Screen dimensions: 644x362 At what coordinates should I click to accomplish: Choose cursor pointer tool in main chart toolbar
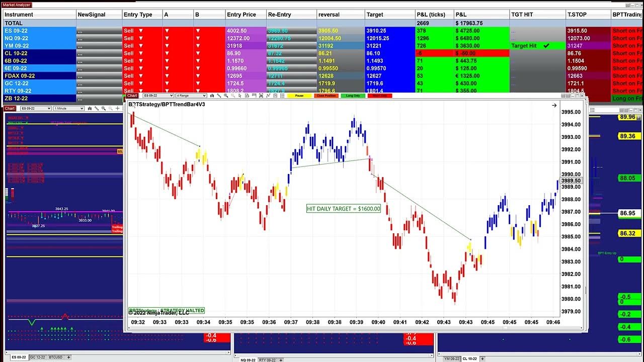click(240, 96)
